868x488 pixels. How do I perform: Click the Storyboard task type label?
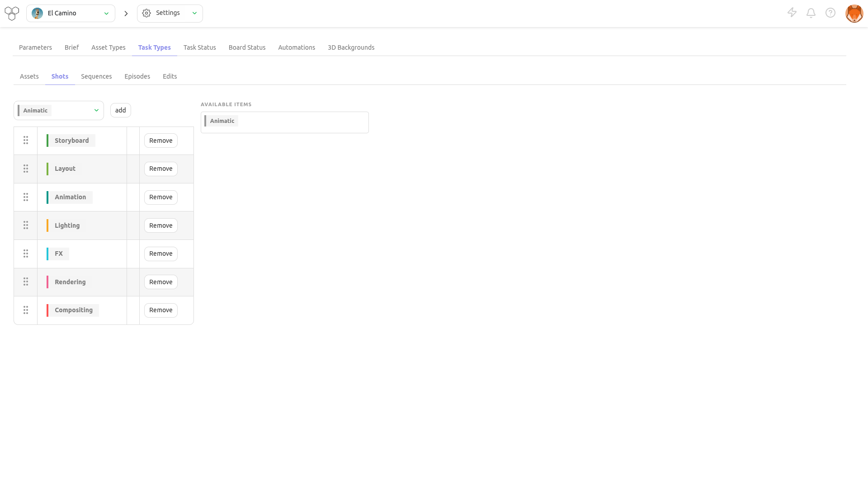pos(71,141)
